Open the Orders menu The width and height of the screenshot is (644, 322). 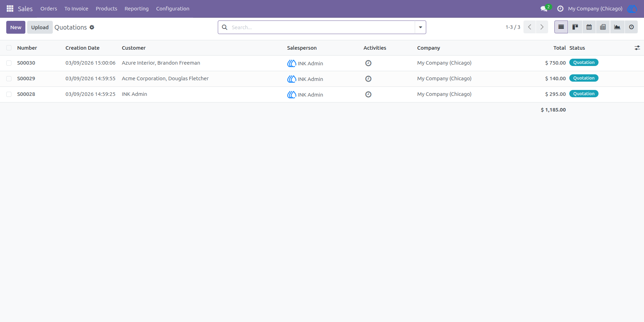(49, 9)
